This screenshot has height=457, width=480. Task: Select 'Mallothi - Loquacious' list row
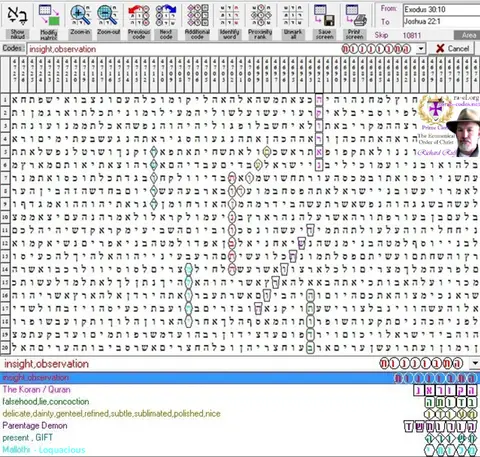[x=240, y=450]
